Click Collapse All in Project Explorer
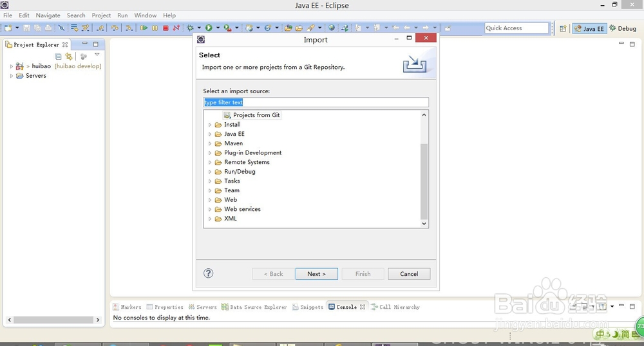The width and height of the screenshot is (644, 346). (59, 57)
